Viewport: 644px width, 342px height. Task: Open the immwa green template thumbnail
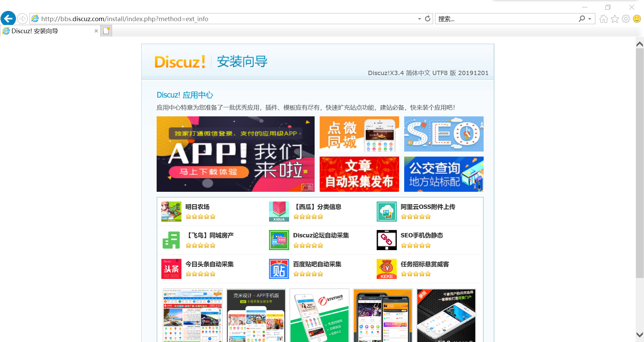click(x=319, y=316)
